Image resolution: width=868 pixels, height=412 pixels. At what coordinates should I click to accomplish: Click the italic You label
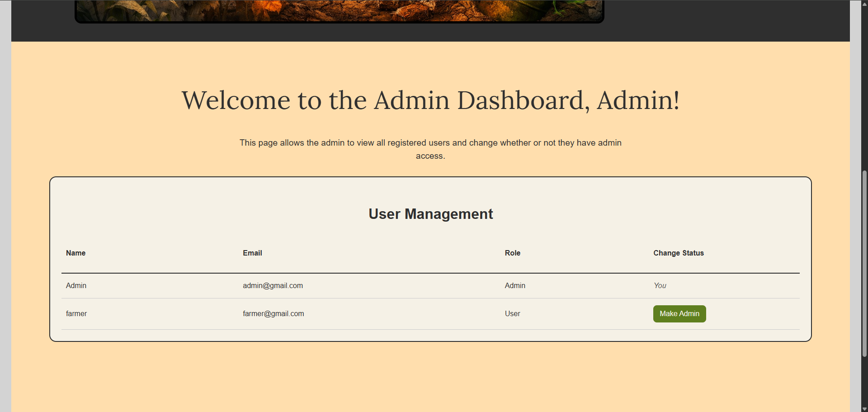point(660,285)
